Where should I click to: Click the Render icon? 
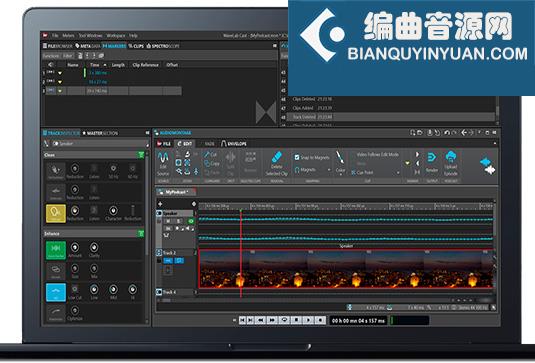[x=432, y=158]
